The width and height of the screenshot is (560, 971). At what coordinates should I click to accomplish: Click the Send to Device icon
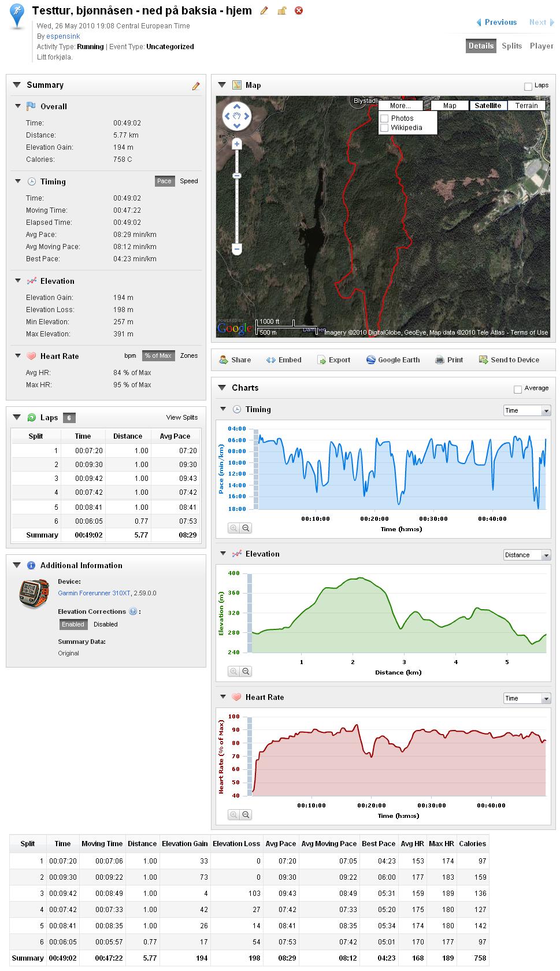pos(483,360)
